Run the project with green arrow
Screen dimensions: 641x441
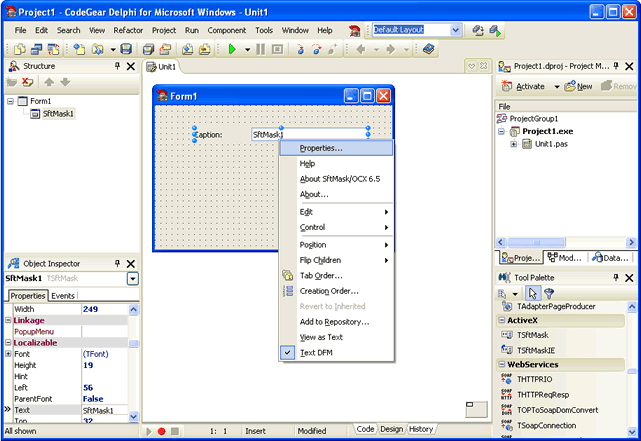pyautogui.click(x=232, y=49)
